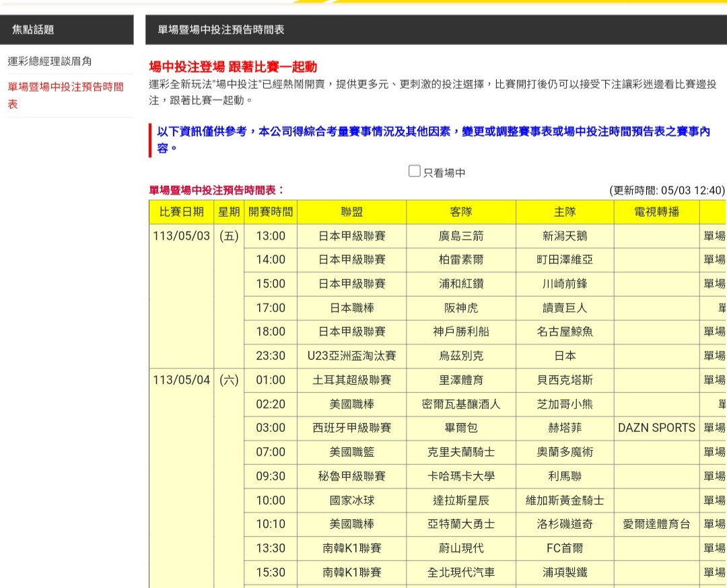Select the home team 洛杉磯道奇
This screenshot has width=727, height=588.
pyautogui.click(x=565, y=524)
